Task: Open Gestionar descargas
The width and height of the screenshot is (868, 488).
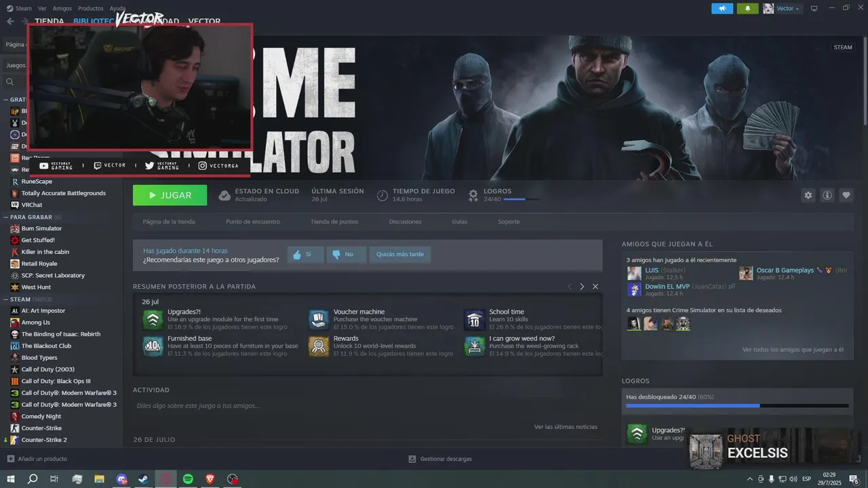Action: [x=440, y=459]
